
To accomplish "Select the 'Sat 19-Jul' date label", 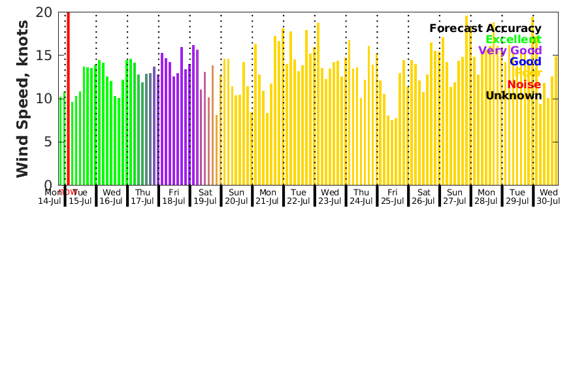I will click(x=205, y=197).
